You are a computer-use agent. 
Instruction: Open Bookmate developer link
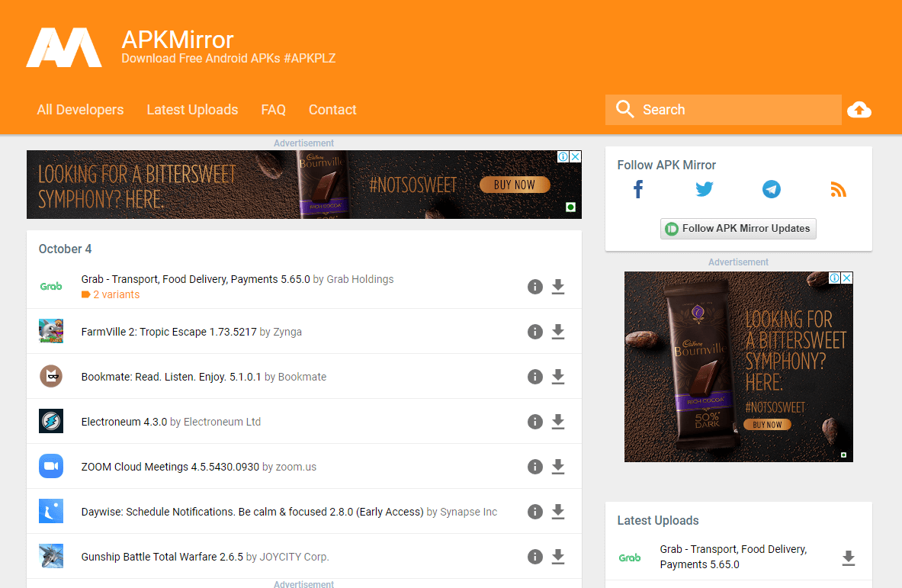coord(302,377)
